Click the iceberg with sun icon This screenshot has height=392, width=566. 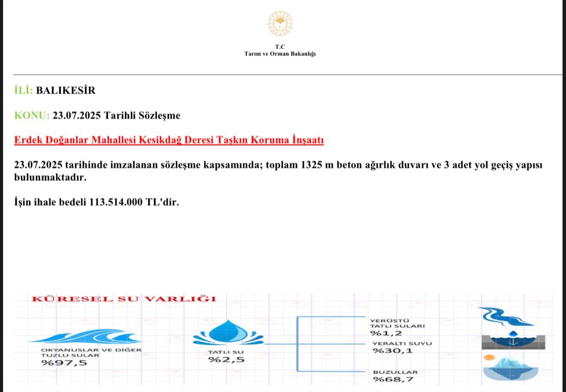click(510, 367)
